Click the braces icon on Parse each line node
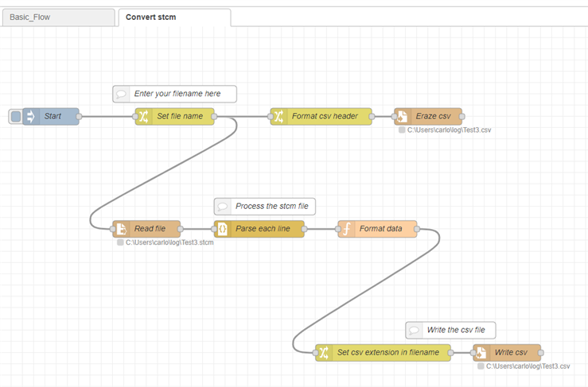The height and width of the screenshot is (387, 588). [223, 229]
